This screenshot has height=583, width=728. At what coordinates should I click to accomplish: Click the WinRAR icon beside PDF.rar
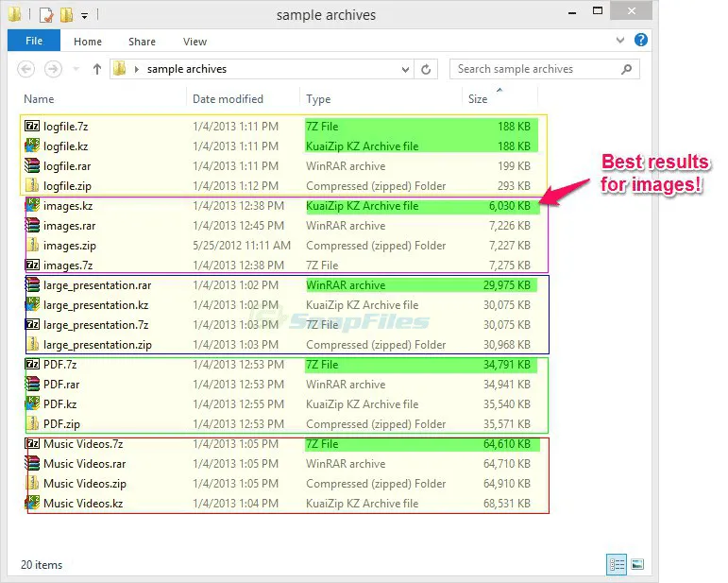tap(32, 385)
